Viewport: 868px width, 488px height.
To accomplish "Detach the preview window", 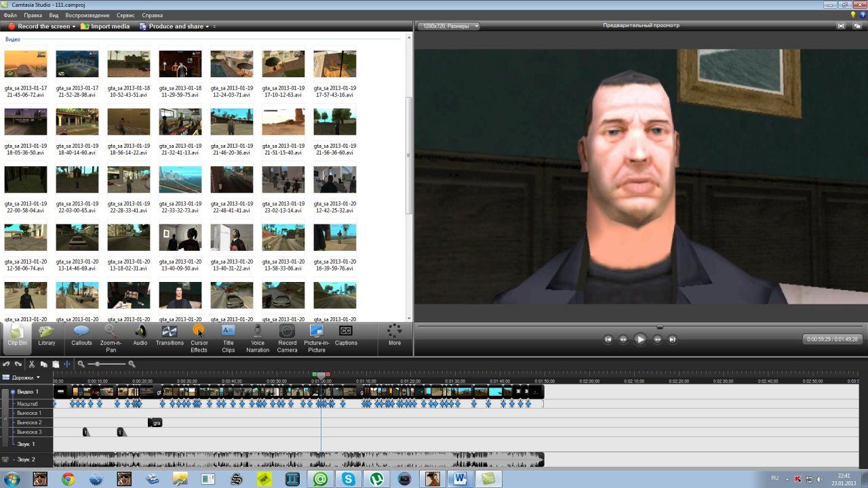I will point(859,26).
